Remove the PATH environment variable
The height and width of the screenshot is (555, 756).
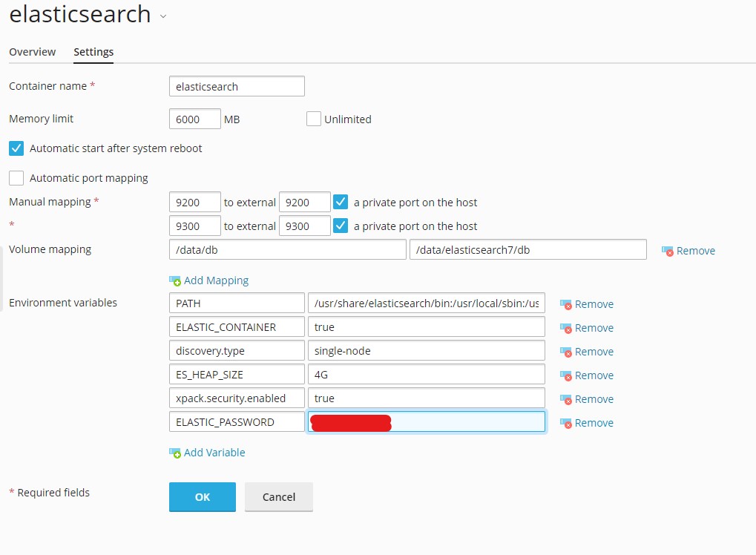tap(587, 304)
